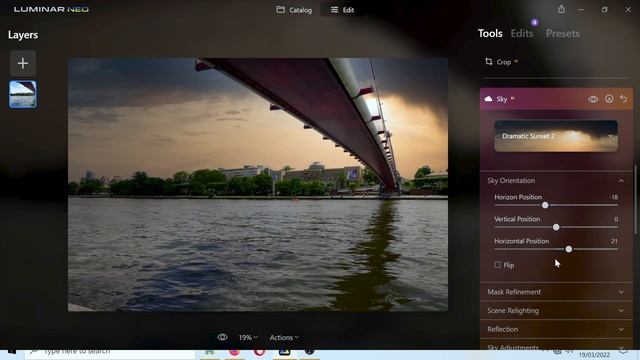Open the Edits panel tab
Image resolution: width=640 pixels, height=360 pixels.
pos(522,33)
